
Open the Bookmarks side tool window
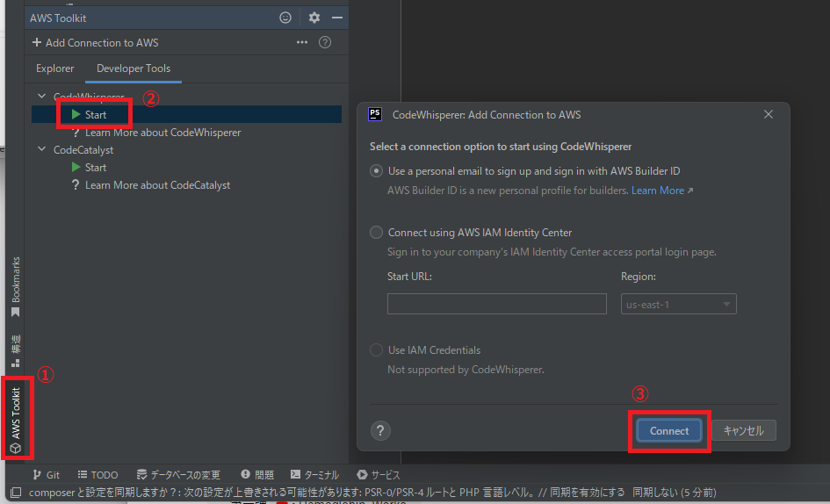16,287
